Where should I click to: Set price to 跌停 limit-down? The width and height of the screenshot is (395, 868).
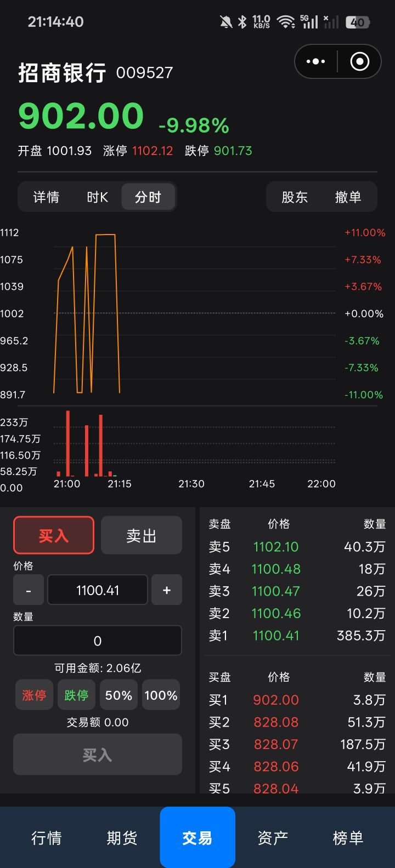click(76, 695)
